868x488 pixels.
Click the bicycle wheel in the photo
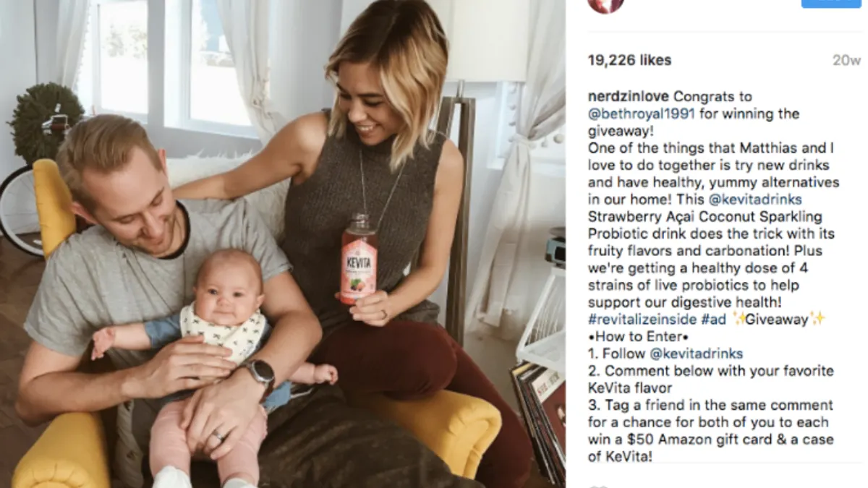click(x=22, y=211)
